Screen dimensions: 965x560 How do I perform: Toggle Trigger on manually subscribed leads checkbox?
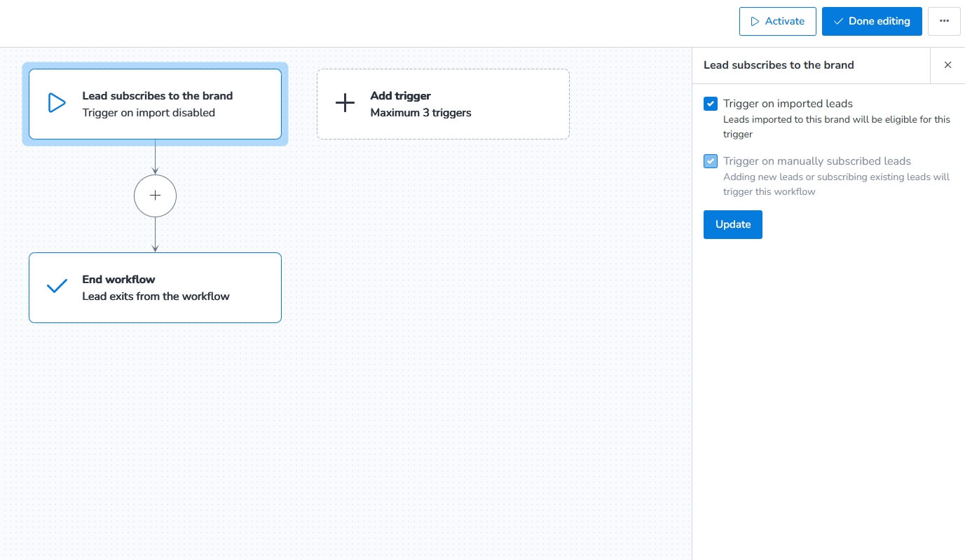pos(711,161)
